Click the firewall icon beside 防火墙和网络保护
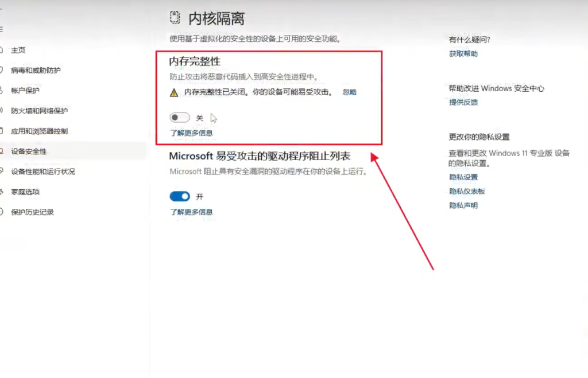Image resolution: width=588 pixels, height=378 pixels. 2,111
